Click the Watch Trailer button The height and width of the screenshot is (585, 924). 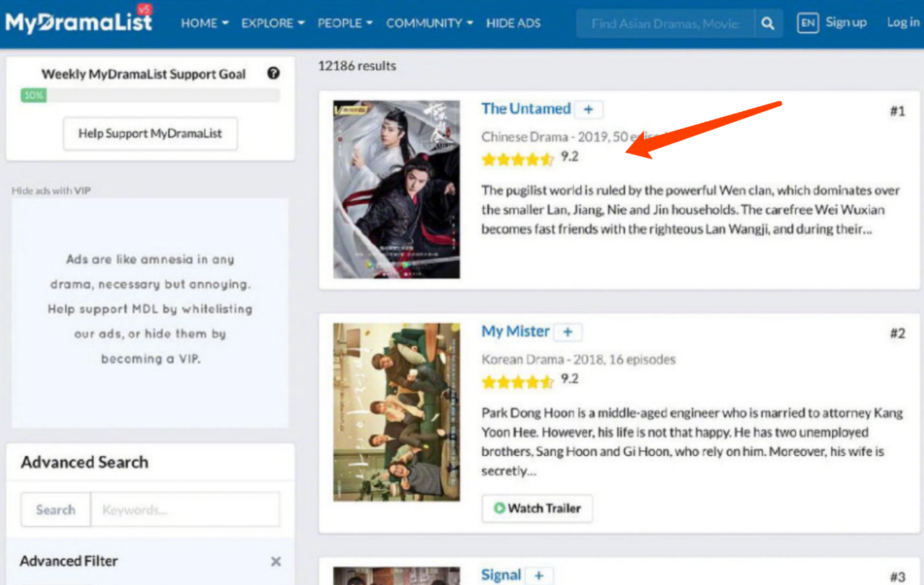coord(537,509)
